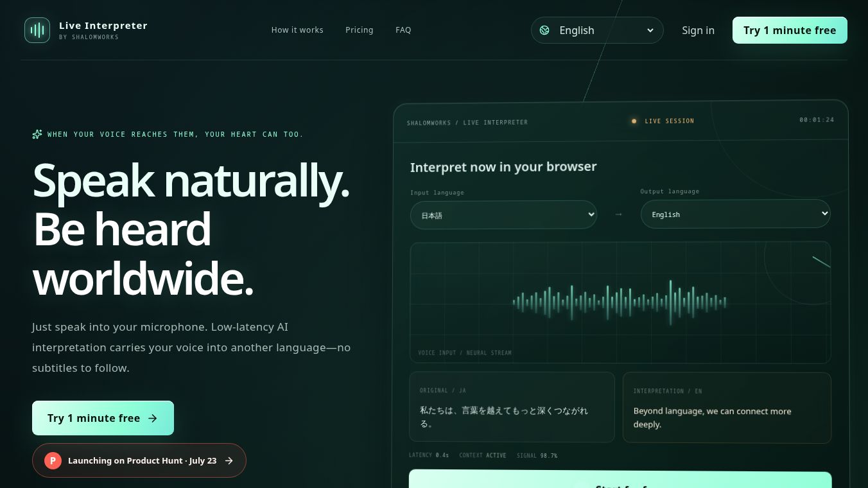Click the hero Try 1 minute free button
The height and width of the screenshot is (488, 868).
coord(103,418)
